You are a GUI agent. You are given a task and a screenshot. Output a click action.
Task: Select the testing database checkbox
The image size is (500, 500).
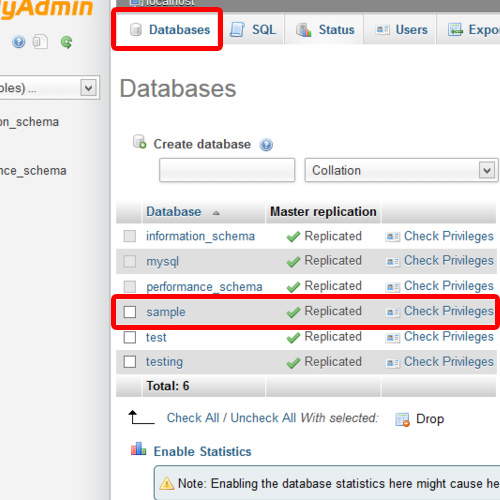point(130,362)
